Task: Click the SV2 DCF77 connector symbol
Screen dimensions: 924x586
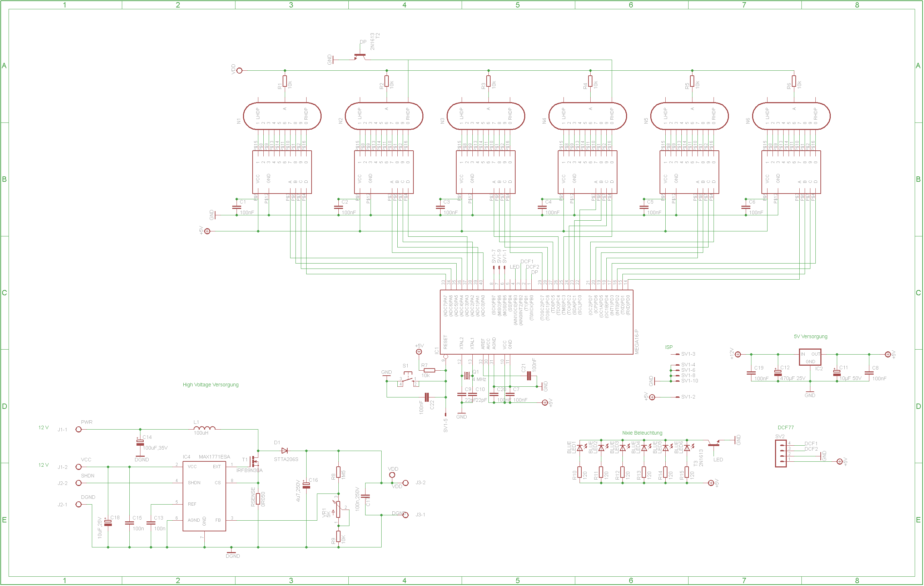Action: point(780,454)
